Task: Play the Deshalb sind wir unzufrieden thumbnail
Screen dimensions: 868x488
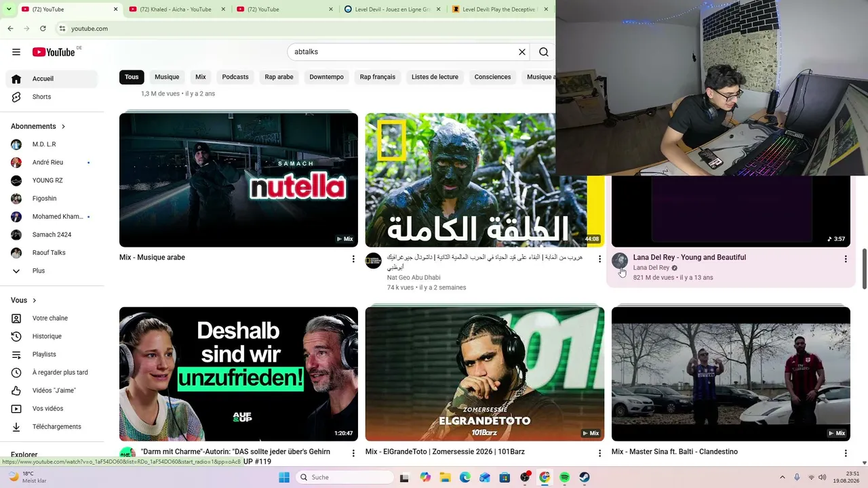Action: point(239,374)
